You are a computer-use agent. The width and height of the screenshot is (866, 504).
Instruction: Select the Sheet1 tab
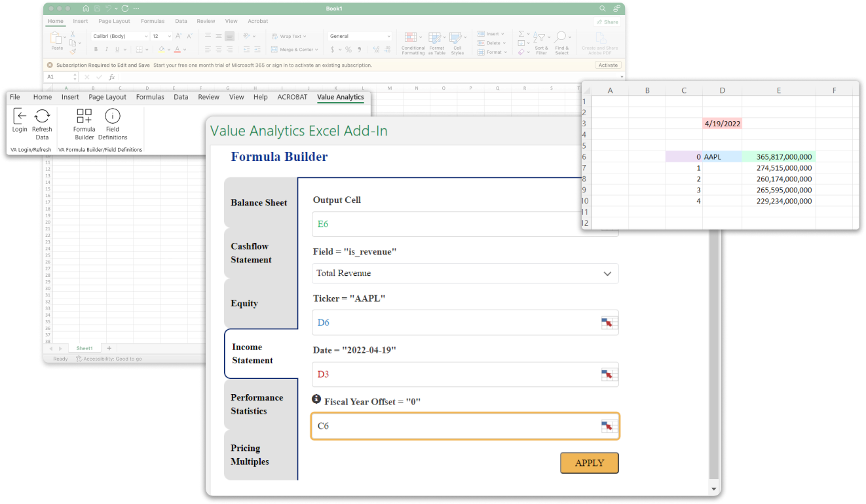(x=85, y=348)
